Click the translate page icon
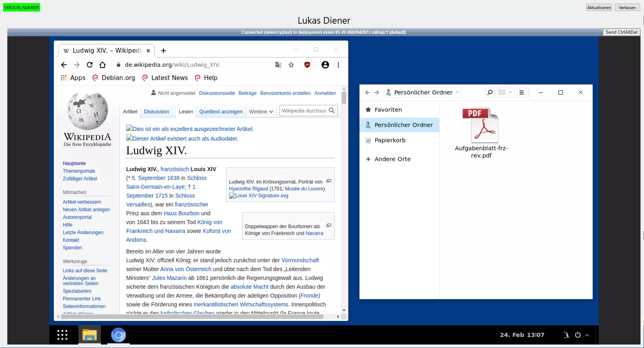Image resolution: width=644 pixels, height=348 pixels. 278,65
